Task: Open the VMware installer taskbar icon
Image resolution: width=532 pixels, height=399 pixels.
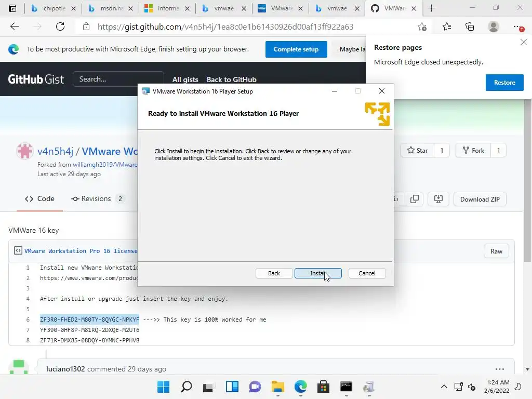Action: (x=369, y=387)
